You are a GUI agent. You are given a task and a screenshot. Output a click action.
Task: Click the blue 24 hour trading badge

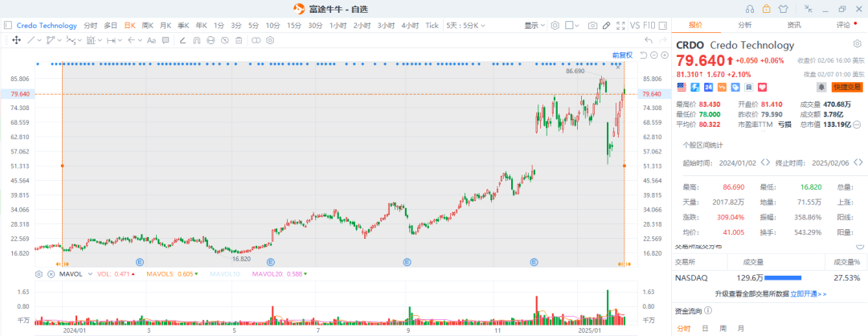pyautogui.click(x=708, y=87)
